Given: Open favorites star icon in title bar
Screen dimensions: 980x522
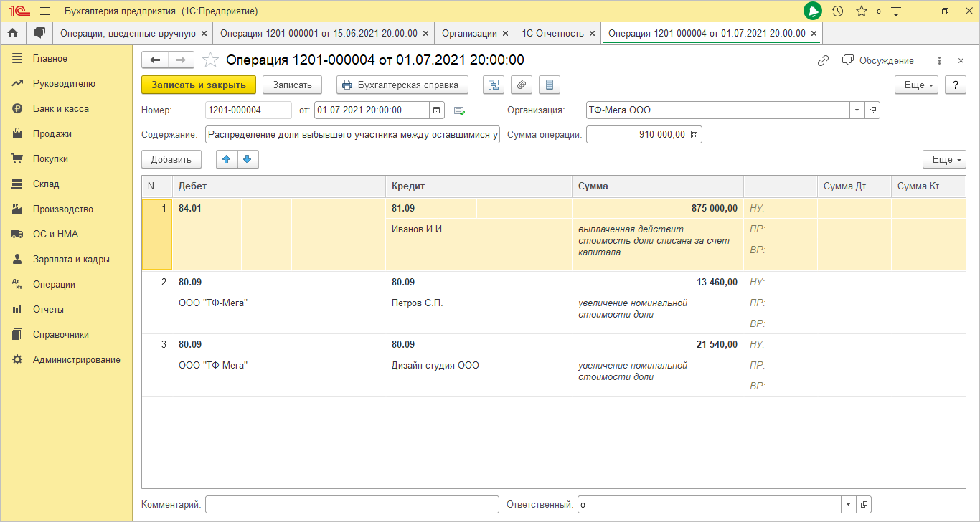Looking at the screenshot, I should click(862, 11).
